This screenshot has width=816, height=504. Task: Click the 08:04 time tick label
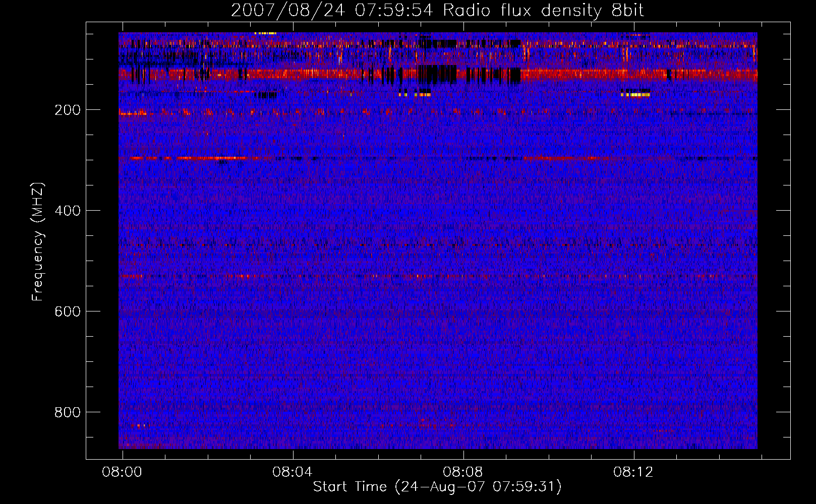tap(293, 472)
